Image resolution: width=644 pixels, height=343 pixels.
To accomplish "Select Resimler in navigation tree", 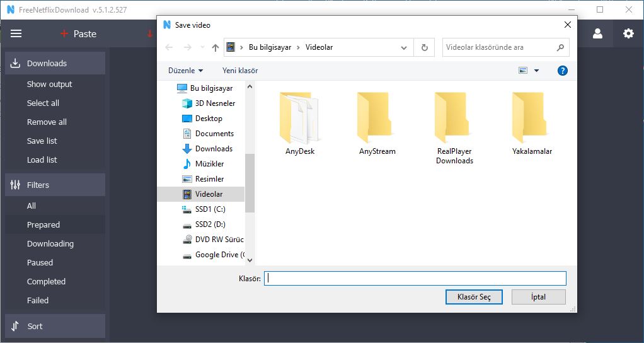I will click(204, 179).
